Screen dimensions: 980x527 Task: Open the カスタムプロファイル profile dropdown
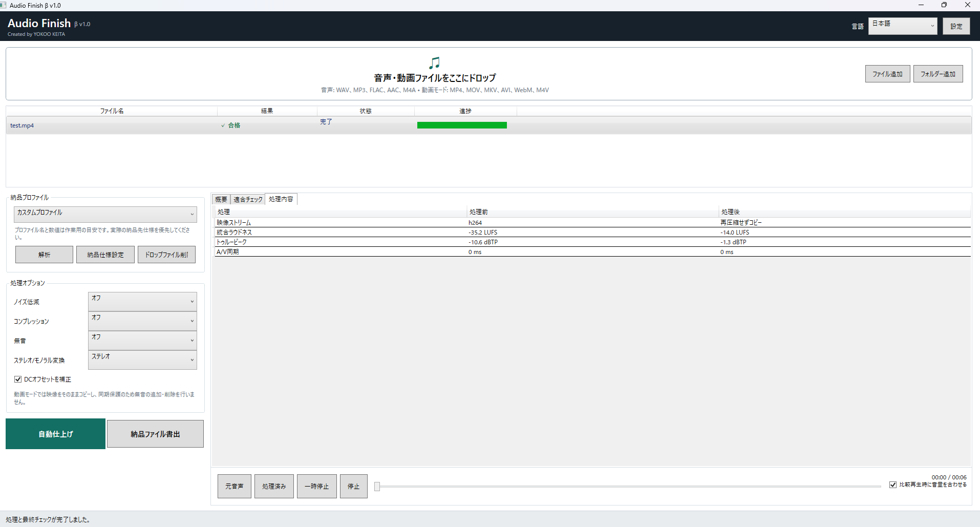click(x=105, y=215)
